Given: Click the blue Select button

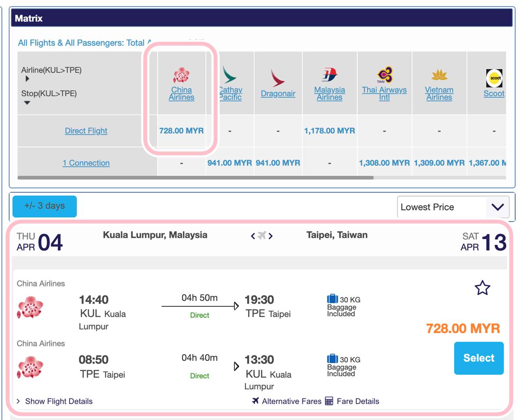Looking at the screenshot, I should (479, 358).
